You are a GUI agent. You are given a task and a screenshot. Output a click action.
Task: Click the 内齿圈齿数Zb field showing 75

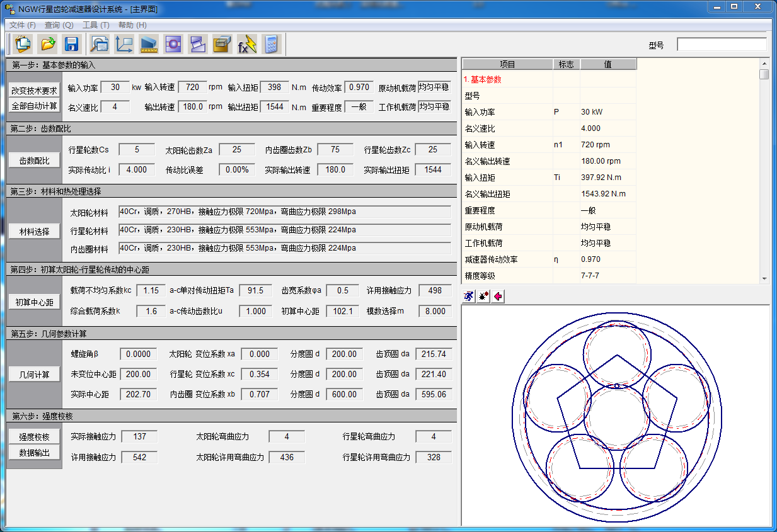(x=335, y=150)
